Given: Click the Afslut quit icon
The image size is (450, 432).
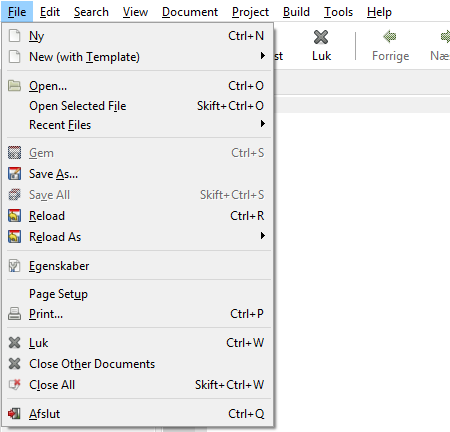Looking at the screenshot, I should pyautogui.click(x=14, y=414).
